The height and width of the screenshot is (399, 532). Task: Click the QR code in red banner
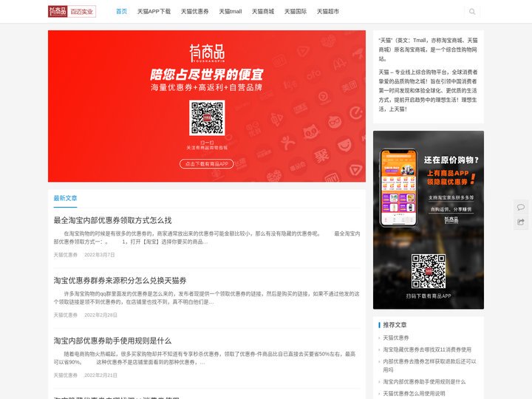[x=207, y=117]
